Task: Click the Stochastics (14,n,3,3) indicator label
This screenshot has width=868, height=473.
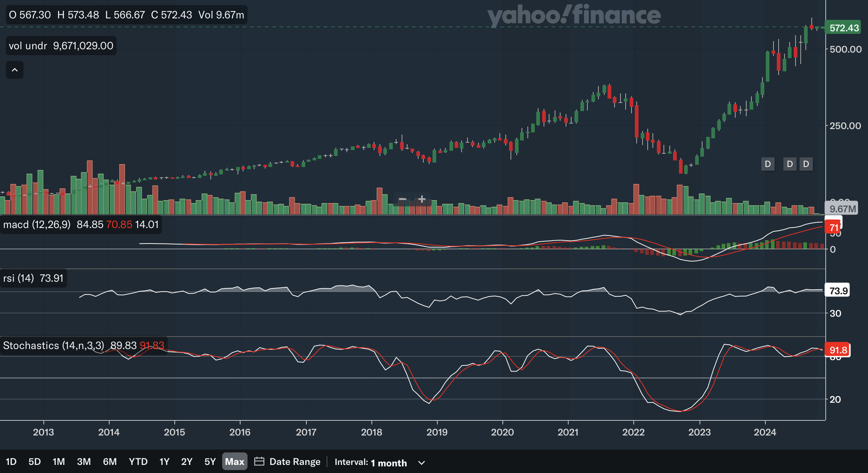Action: click(x=54, y=345)
